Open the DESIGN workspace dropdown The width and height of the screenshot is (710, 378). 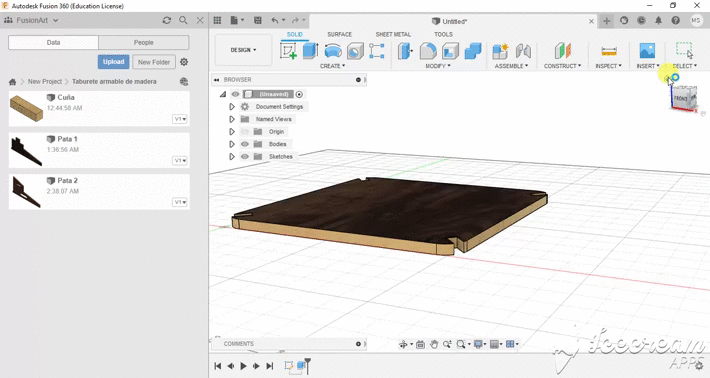pos(244,50)
